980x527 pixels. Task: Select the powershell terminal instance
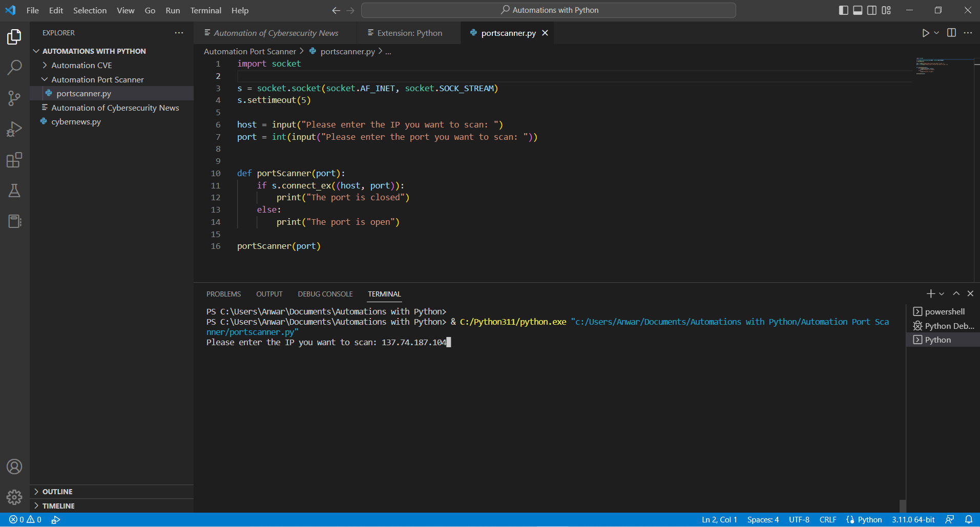pyautogui.click(x=944, y=311)
